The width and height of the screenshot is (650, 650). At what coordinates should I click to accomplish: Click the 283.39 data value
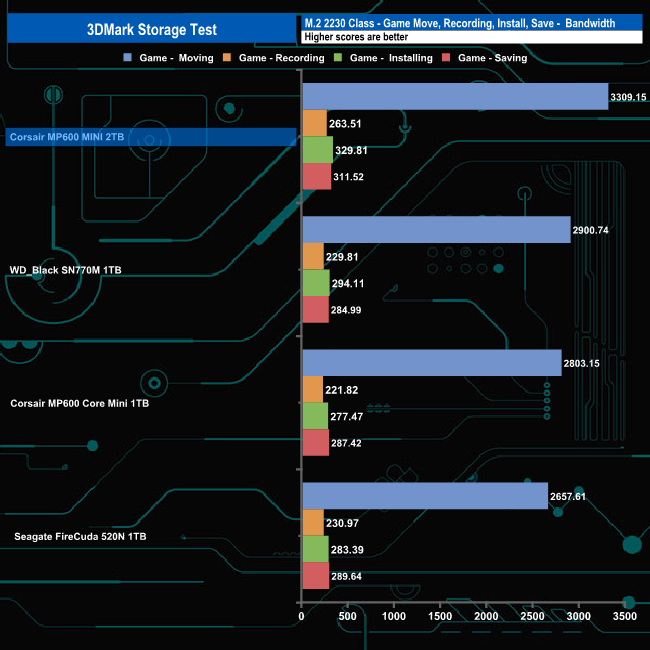pos(347,549)
